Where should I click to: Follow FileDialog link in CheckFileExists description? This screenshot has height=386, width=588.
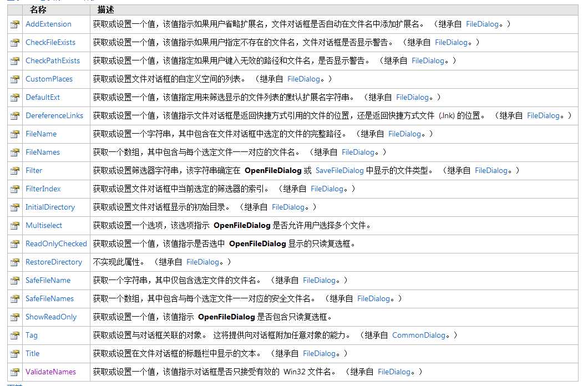451,42
